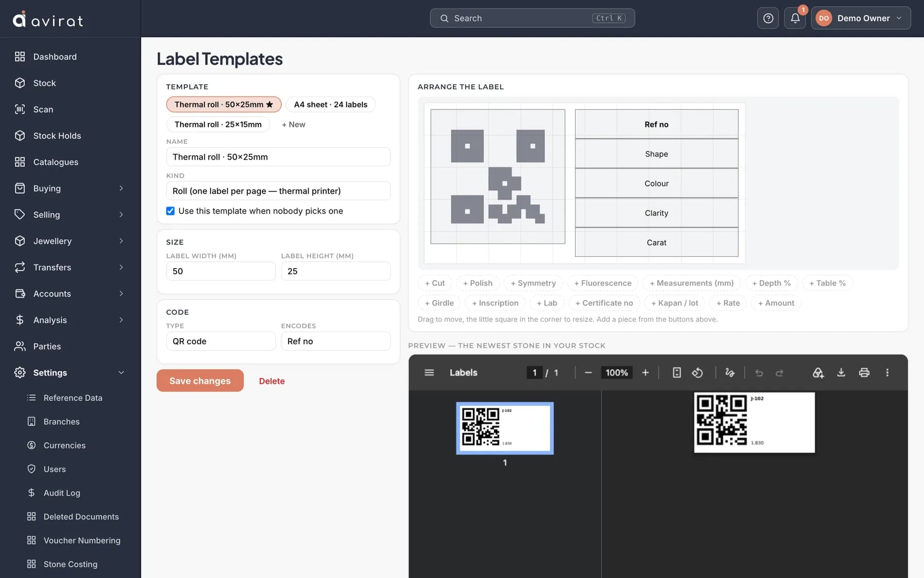The image size is (924, 578).
Task: Click the Parties sidebar icon
Action: [20, 346]
